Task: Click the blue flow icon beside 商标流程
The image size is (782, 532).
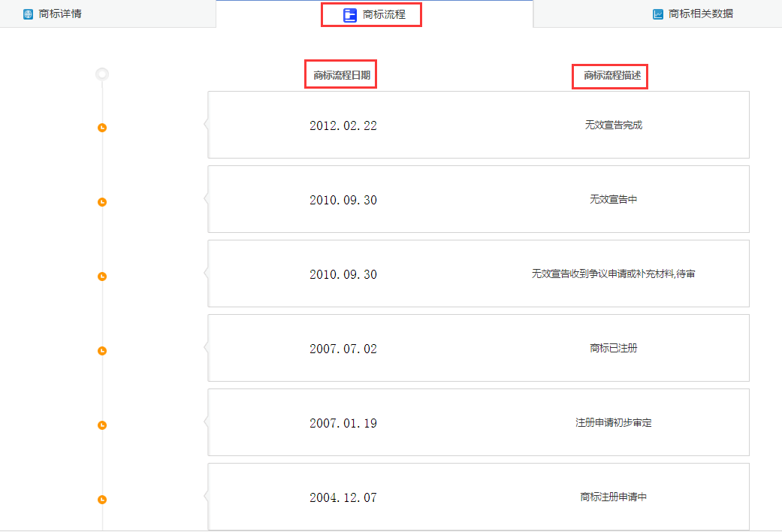Action: (350, 15)
